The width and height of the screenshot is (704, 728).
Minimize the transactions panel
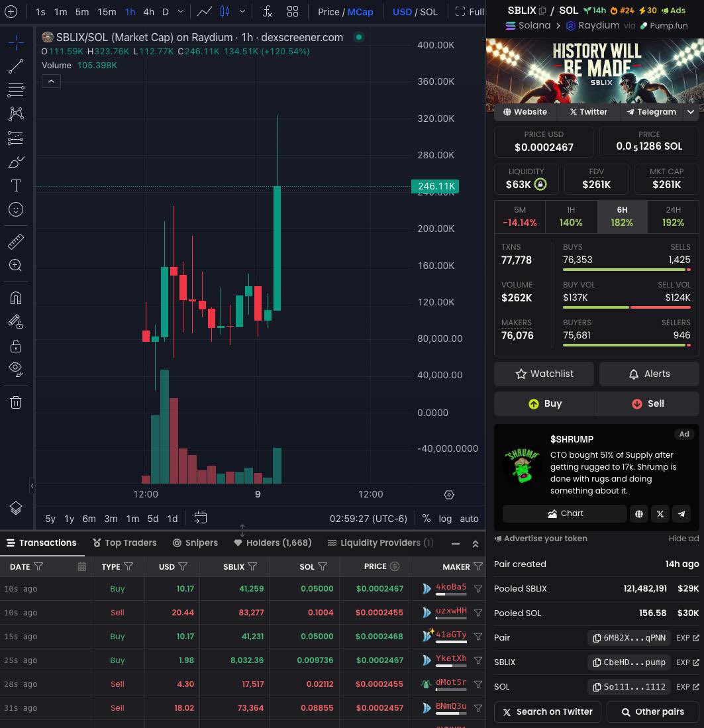[x=456, y=544]
